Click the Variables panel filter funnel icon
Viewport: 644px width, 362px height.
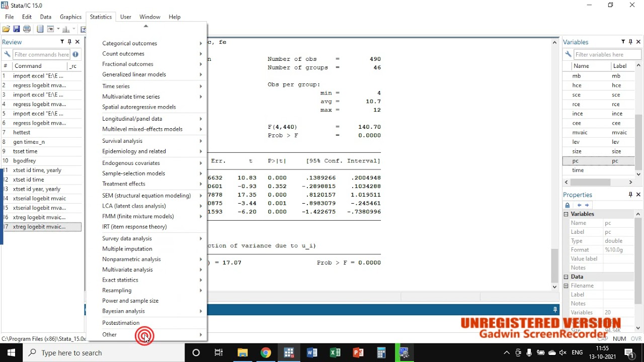click(x=623, y=42)
